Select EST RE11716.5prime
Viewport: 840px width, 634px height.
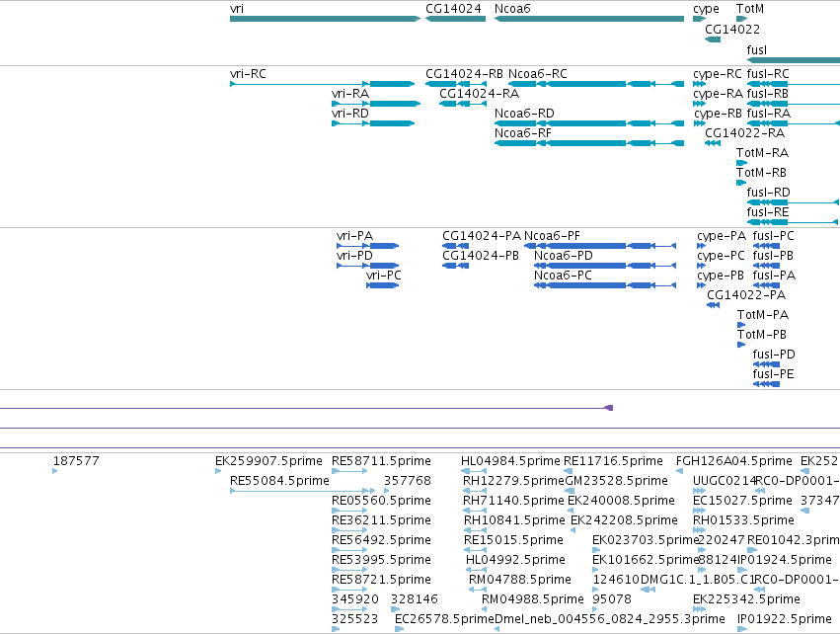569,471
